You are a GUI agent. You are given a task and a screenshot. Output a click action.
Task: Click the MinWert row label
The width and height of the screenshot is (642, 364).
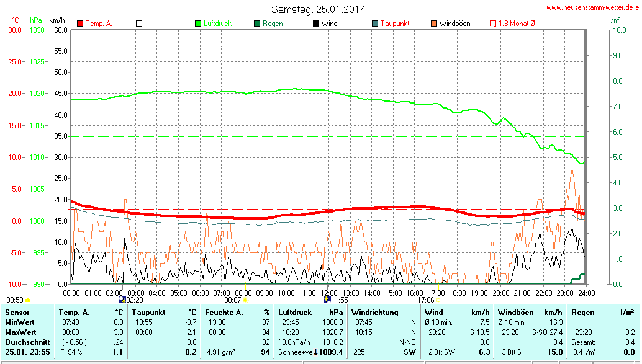[x=20, y=322]
